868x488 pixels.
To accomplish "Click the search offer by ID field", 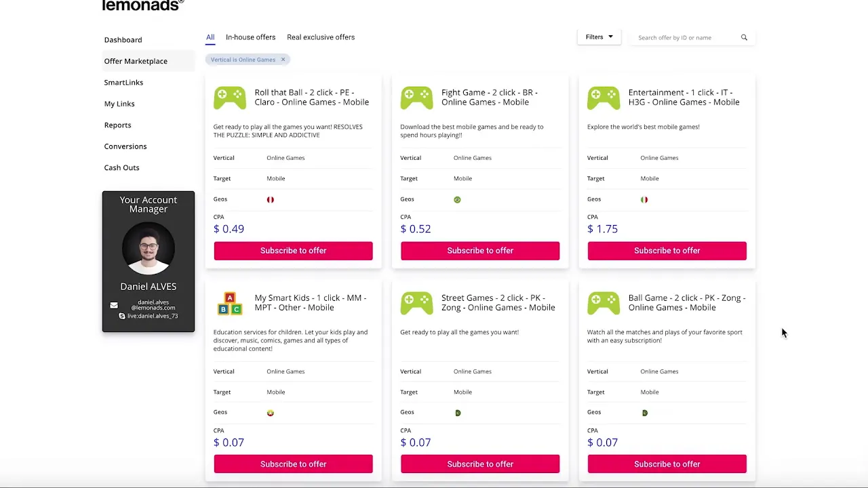I will 685,38.
